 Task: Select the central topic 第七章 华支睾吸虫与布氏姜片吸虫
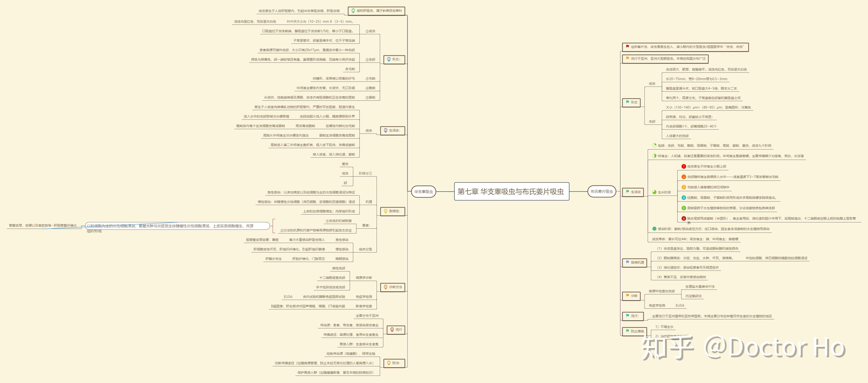coord(512,191)
